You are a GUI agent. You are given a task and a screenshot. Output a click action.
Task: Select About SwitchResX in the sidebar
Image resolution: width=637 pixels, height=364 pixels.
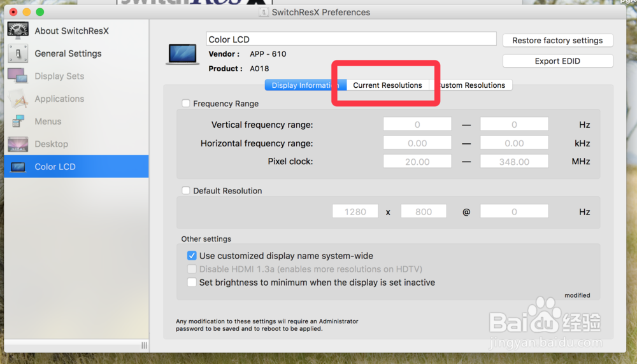point(76,31)
